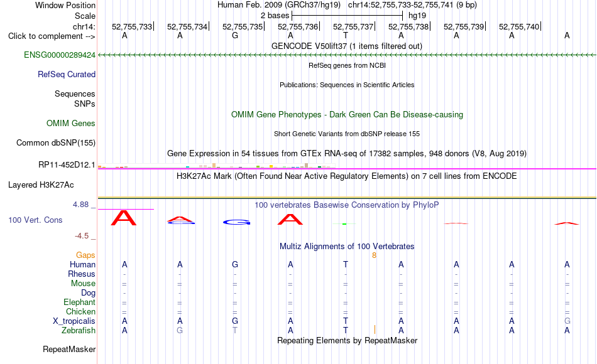Click the Short Genetic Variants dbSNP title
597x364 pixels.
(347, 134)
